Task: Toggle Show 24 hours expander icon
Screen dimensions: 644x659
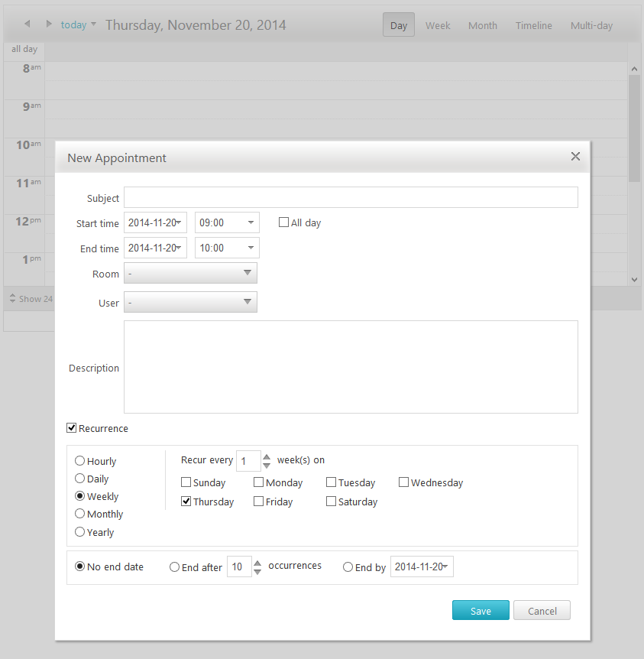Action: 12,298
